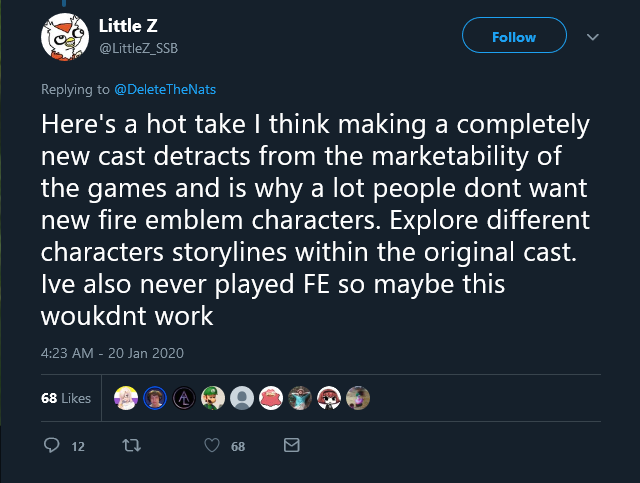Click the first blonde-haired liker avatar
The width and height of the screenshot is (640, 483).
[126, 398]
